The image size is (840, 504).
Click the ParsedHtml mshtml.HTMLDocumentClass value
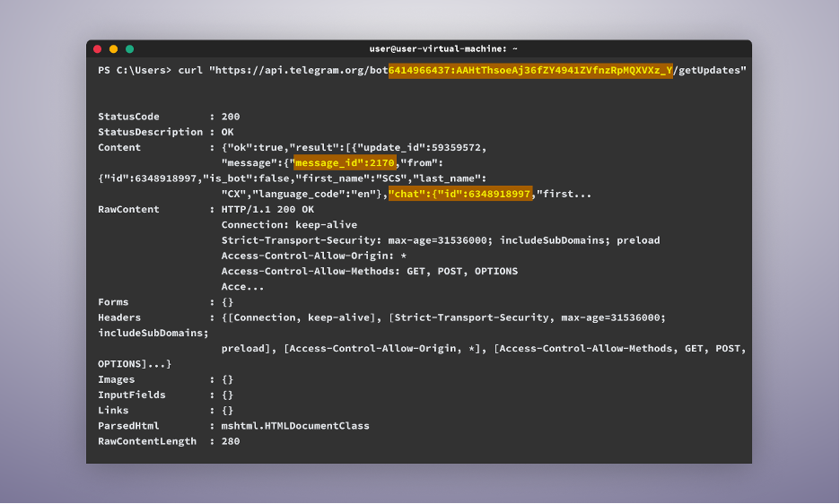295,426
